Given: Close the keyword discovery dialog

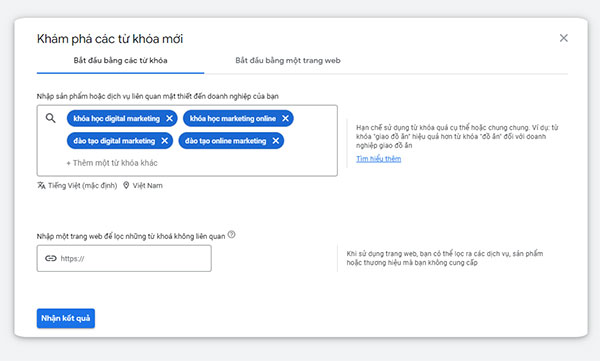Looking at the screenshot, I should click(x=564, y=38).
